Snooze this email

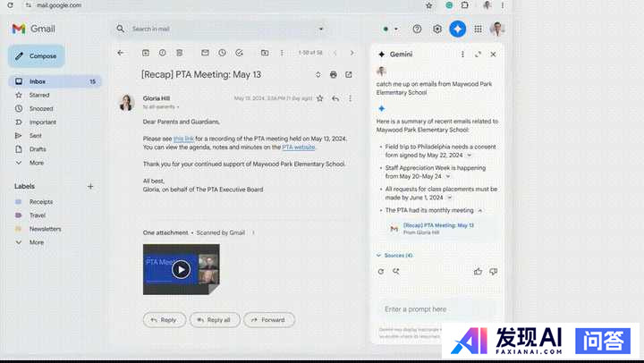click(x=222, y=53)
